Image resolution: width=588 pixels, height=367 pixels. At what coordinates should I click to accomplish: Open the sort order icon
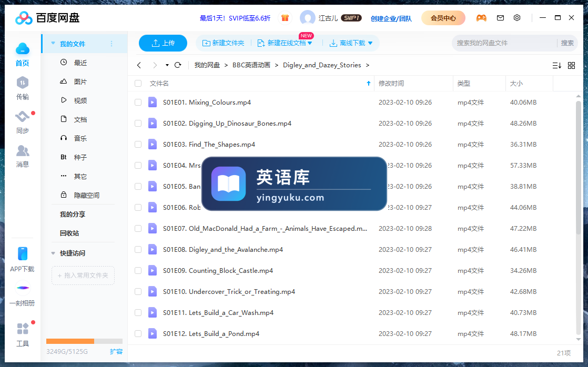(x=557, y=66)
